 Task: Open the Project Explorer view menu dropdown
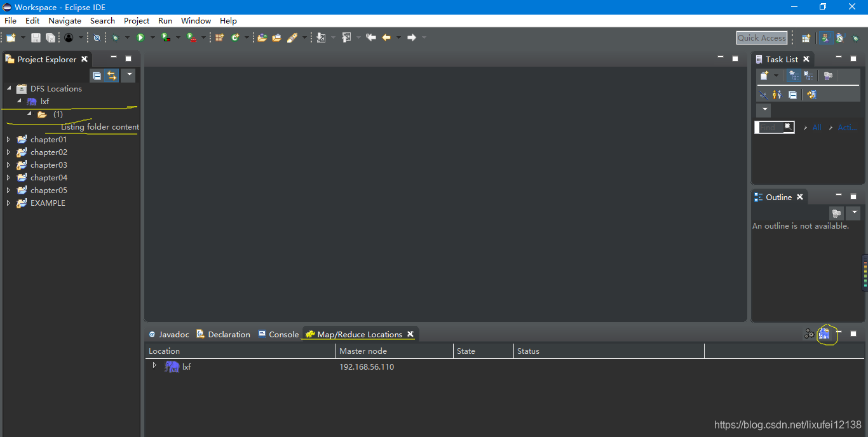[x=128, y=76]
